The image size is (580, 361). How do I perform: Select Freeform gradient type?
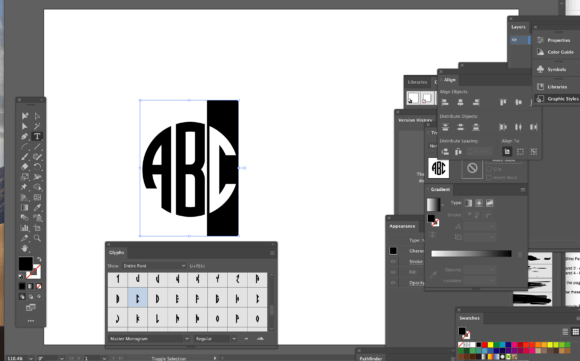tap(490, 203)
